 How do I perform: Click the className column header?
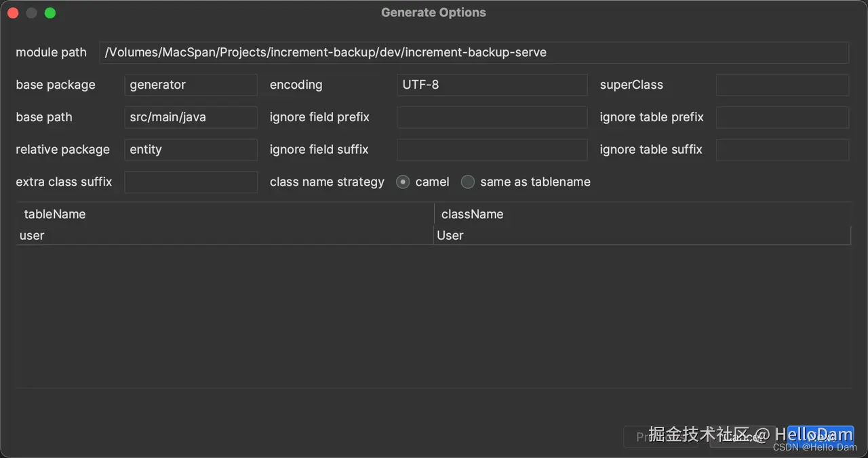click(641, 214)
